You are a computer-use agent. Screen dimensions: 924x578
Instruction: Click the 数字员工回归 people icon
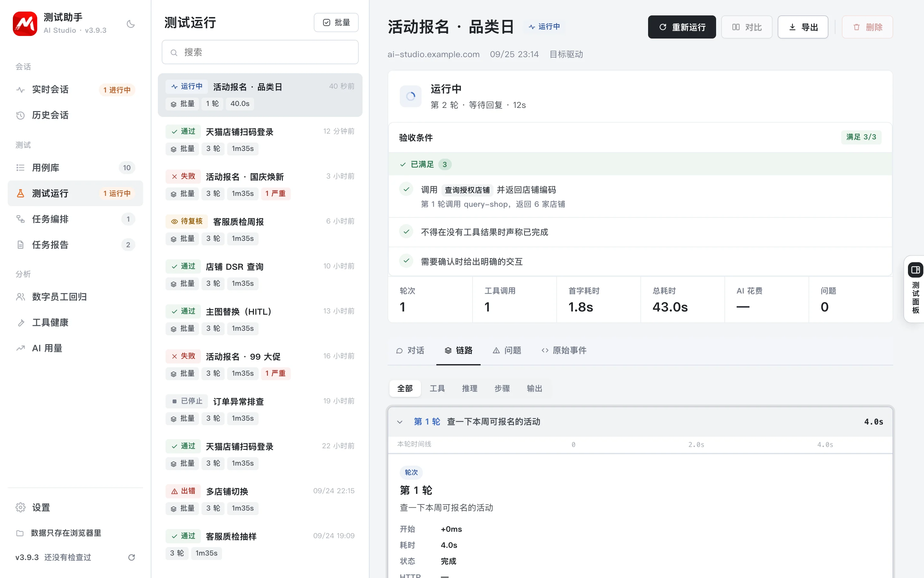point(21,297)
